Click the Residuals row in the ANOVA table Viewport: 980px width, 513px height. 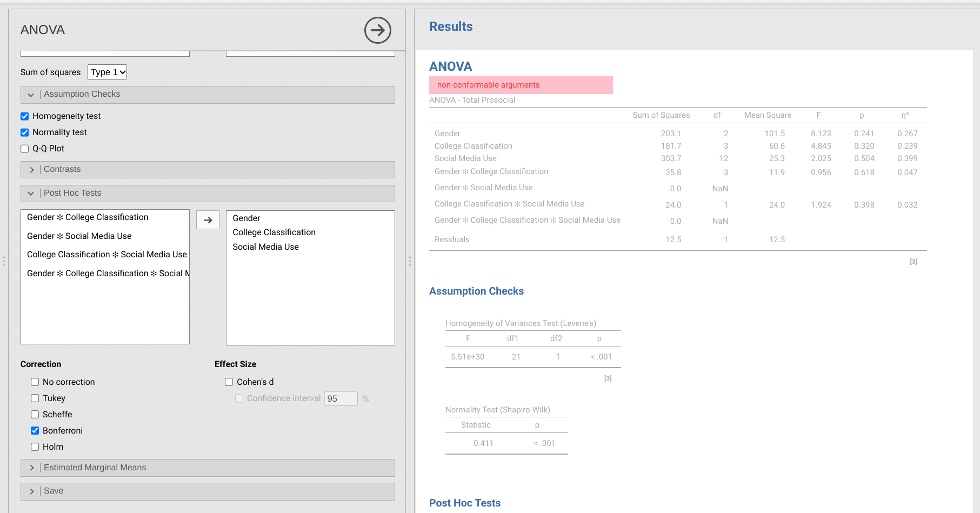click(x=678, y=239)
